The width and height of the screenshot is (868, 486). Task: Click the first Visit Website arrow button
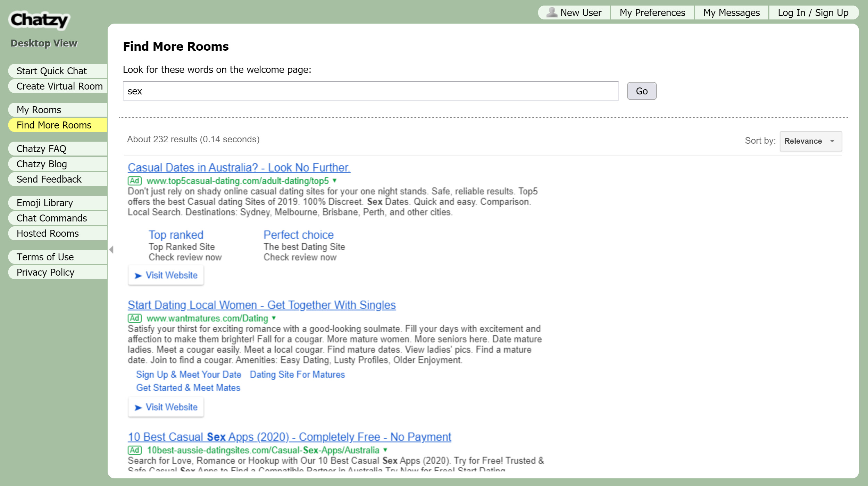click(166, 275)
